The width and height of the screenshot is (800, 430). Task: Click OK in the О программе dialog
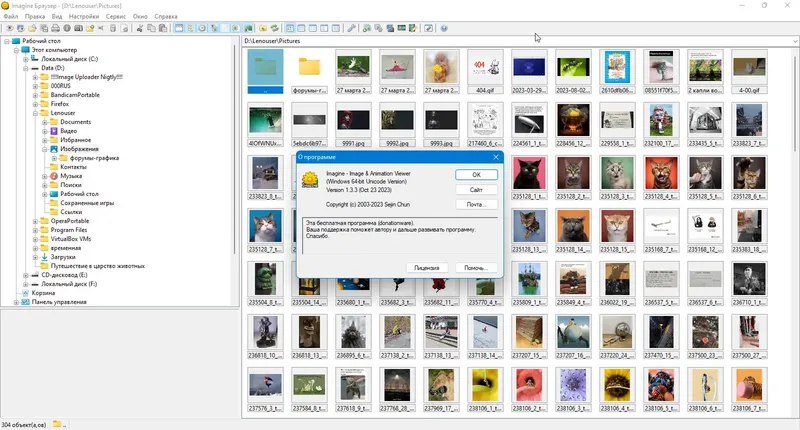pos(476,174)
